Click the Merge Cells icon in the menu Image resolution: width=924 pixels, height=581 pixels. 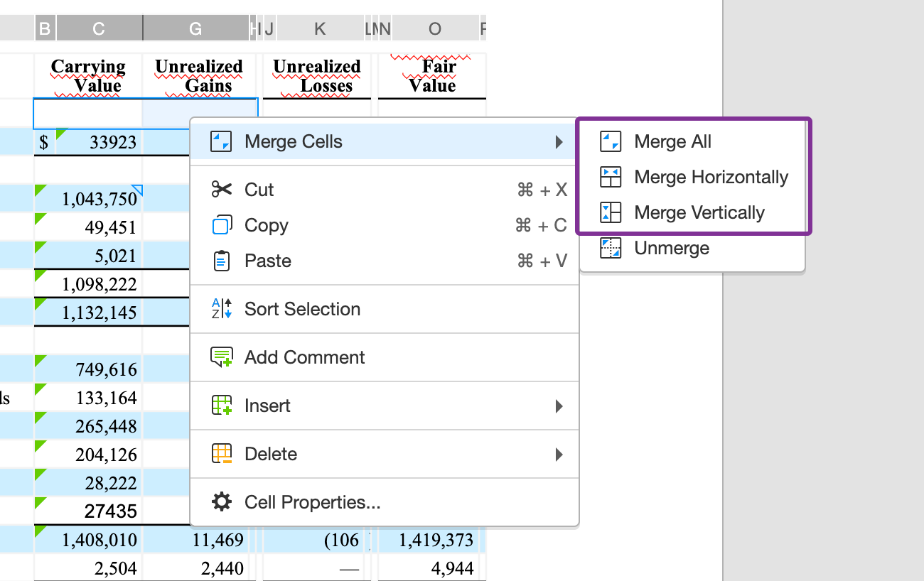click(x=221, y=141)
